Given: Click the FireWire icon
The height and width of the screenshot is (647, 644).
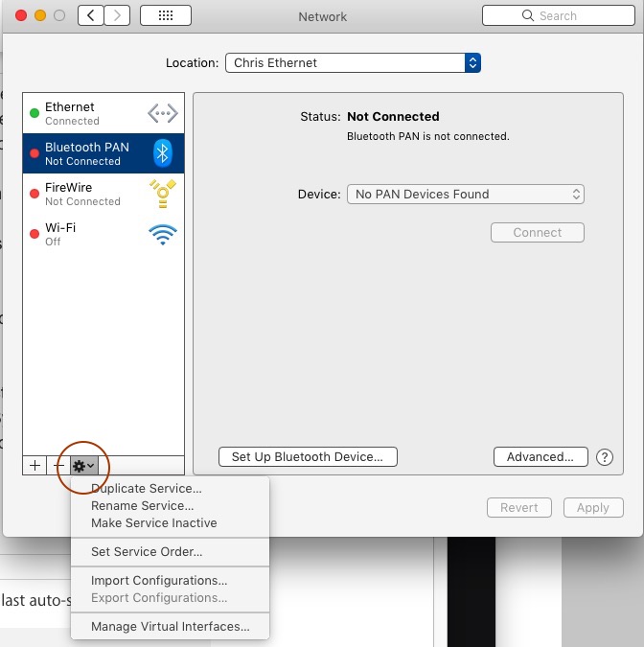Looking at the screenshot, I should point(163,194).
